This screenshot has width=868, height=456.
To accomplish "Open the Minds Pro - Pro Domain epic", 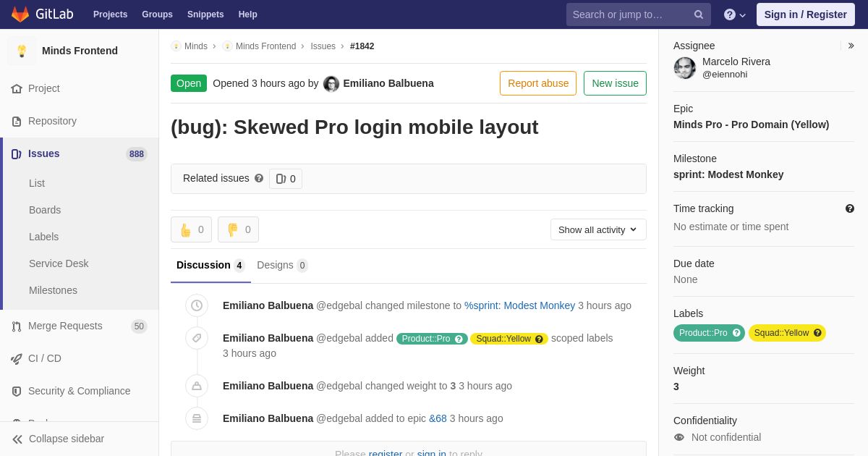I will pos(751,124).
